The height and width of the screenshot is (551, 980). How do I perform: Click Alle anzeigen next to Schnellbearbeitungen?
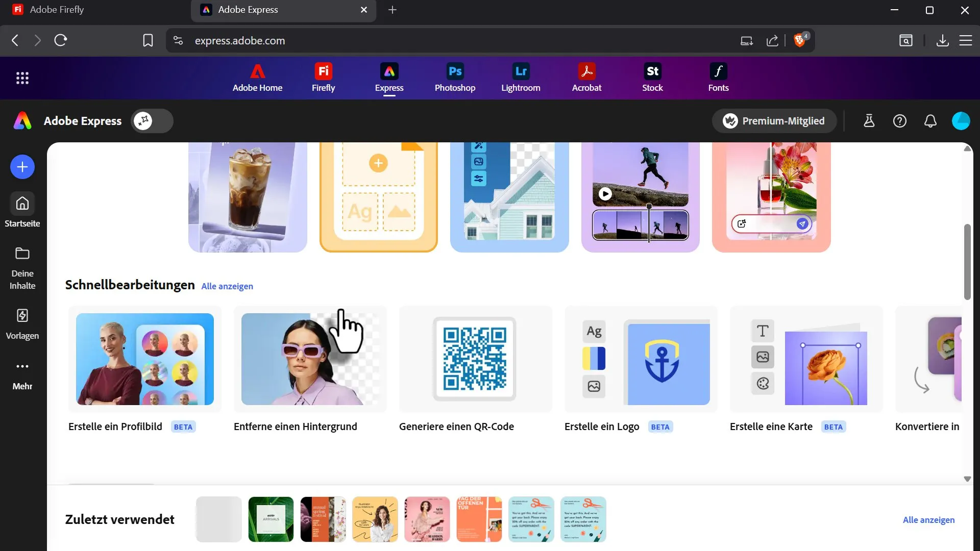click(x=227, y=286)
